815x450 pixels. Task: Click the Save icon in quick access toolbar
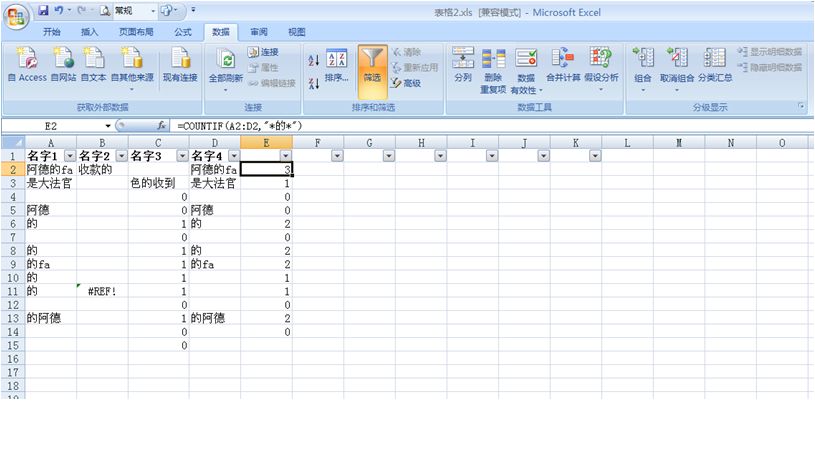[43, 10]
